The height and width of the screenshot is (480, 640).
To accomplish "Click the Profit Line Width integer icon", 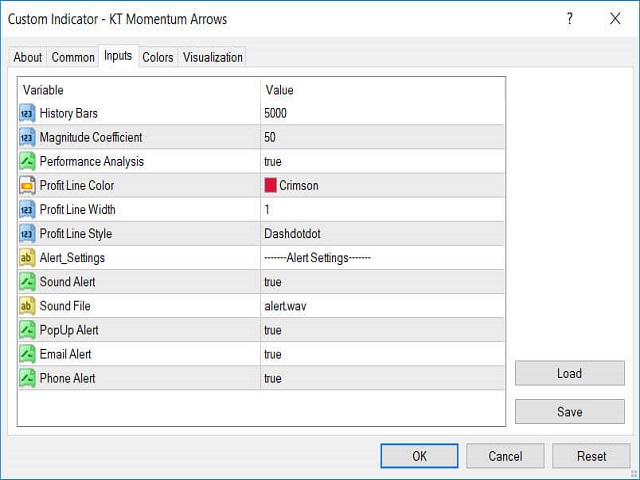I will [x=27, y=209].
